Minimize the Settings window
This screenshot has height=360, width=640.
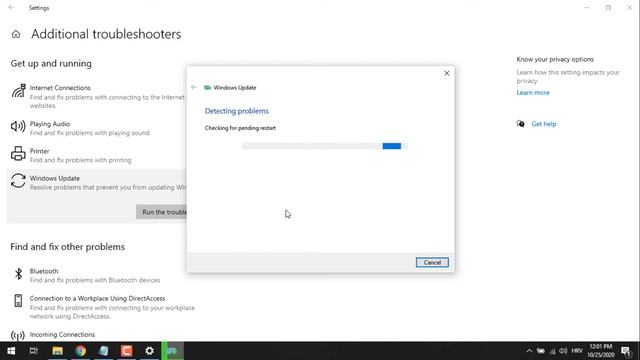(x=587, y=7)
